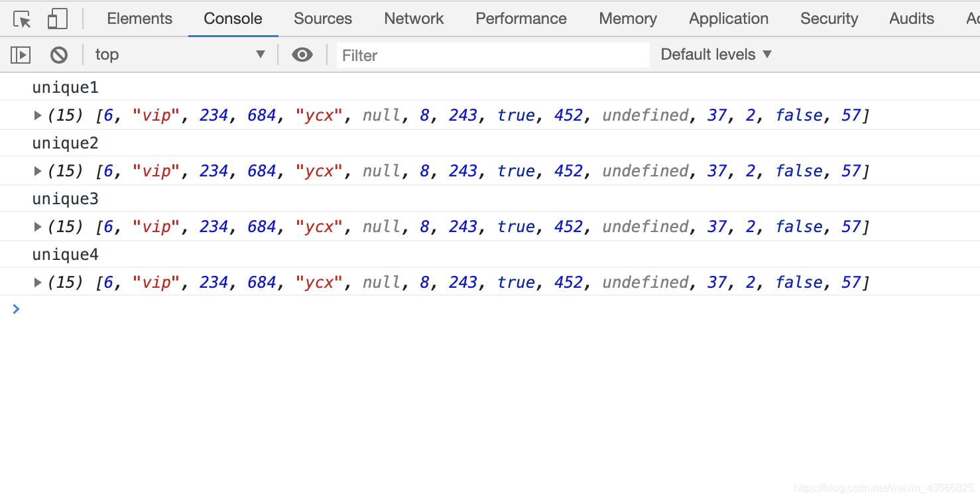This screenshot has height=500, width=980.
Task: Click undefined value in unique2 array
Action: click(x=646, y=171)
